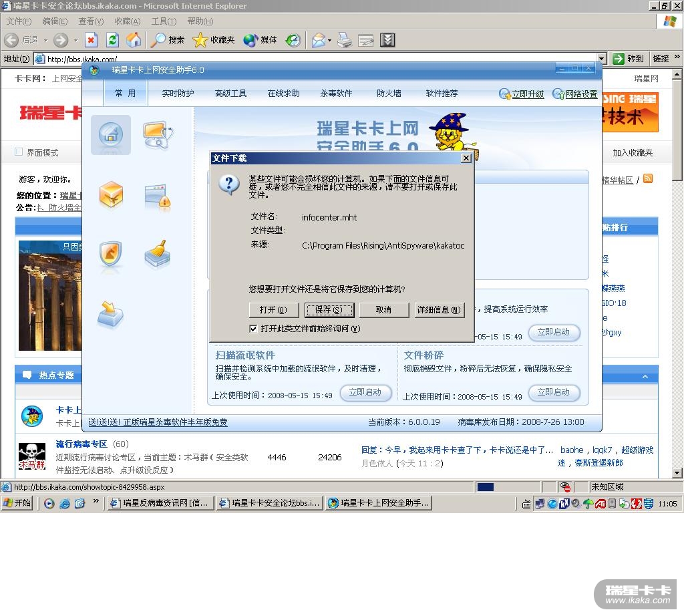
Task: Switch to 高级工具 tab in Kaka
Action: pos(230,94)
